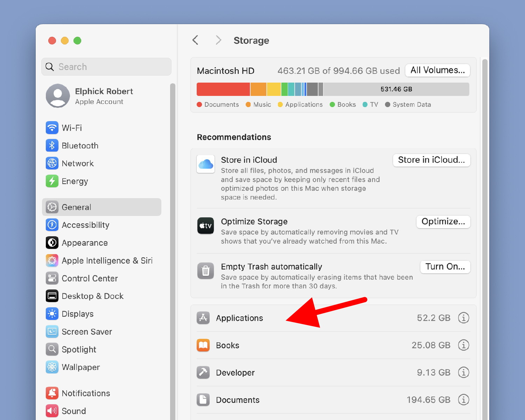Select the Wallpaper sidebar label
This screenshot has height=420, width=525.
tap(81, 367)
